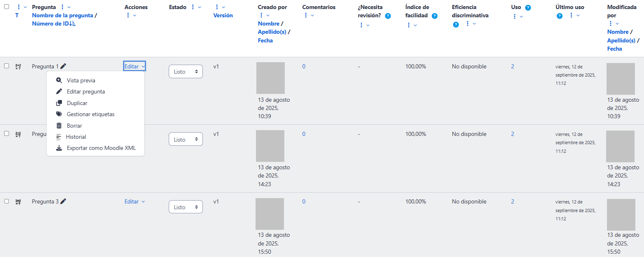
Task: Check the box for Pregunta 1 row
Action: click(x=7, y=66)
